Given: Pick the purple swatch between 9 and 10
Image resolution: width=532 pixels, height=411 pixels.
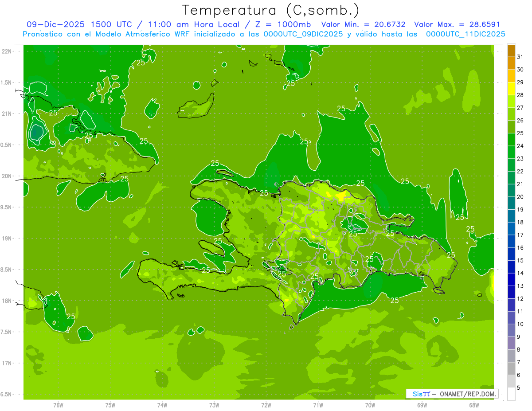Looking at the screenshot, I should [x=511, y=330].
